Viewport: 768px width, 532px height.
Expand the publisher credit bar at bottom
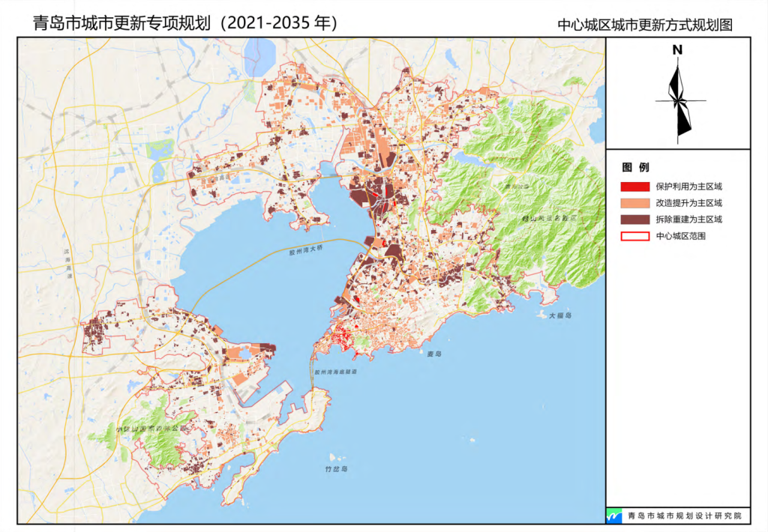click(685, 515)
